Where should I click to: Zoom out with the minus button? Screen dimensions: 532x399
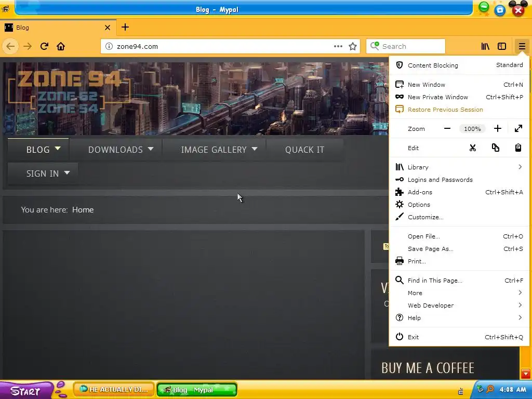click(447, 129)
